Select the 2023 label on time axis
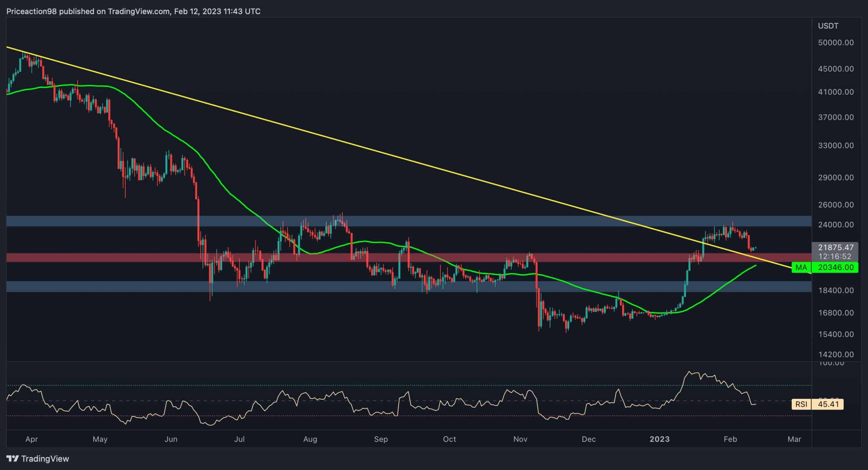This screenshot has width=868, height=470. point(659,439)
